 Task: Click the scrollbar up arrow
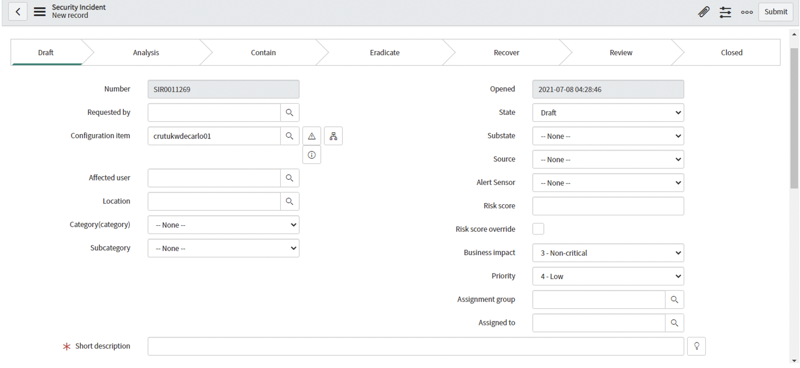pyautogui.click(x=795, y=34)
